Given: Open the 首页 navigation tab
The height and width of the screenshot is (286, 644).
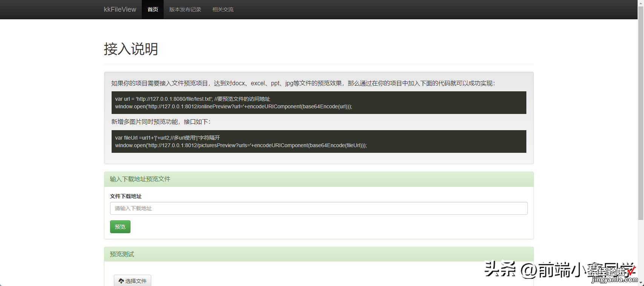Looking at the screenshot, I should (x=153, y=9).
